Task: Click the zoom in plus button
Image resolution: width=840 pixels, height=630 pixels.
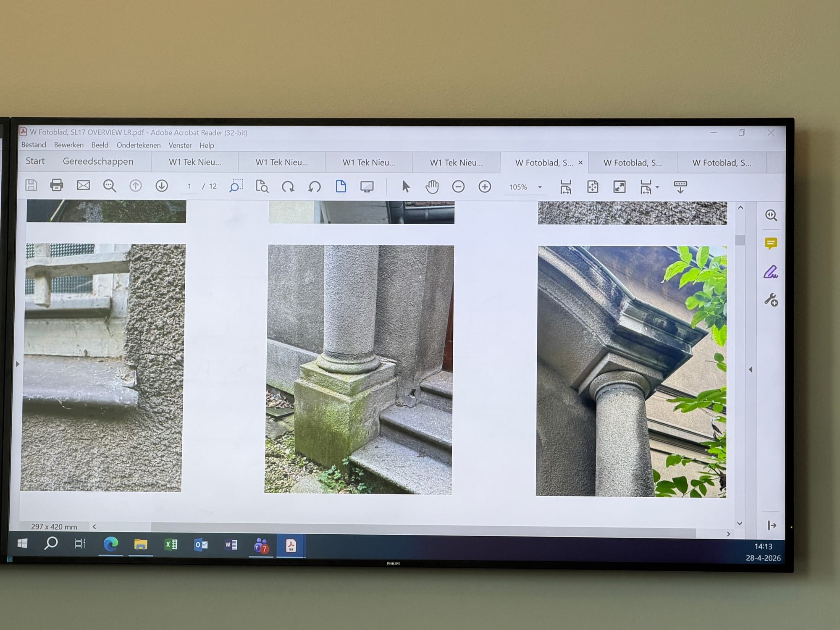Action: pos(485,186)
